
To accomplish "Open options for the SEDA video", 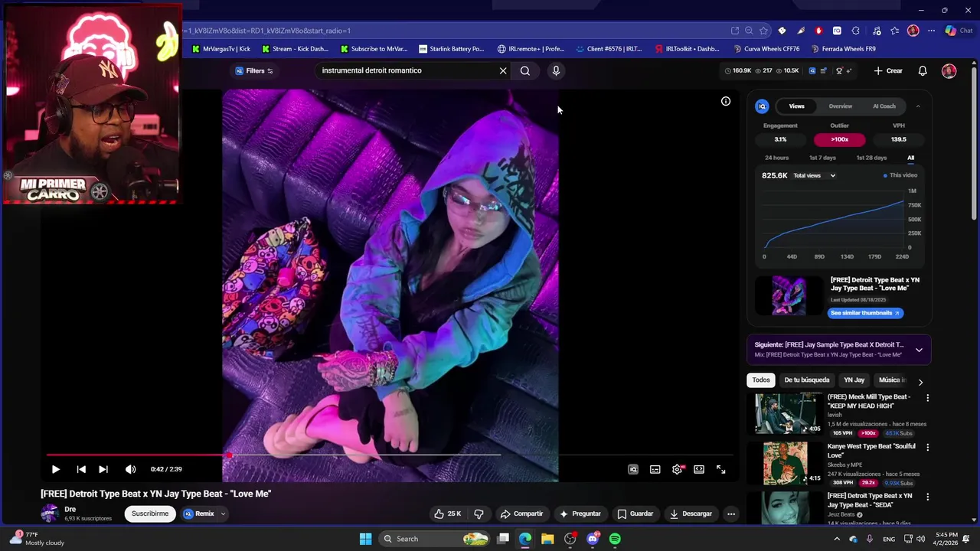I will click(x=927, y=497).
